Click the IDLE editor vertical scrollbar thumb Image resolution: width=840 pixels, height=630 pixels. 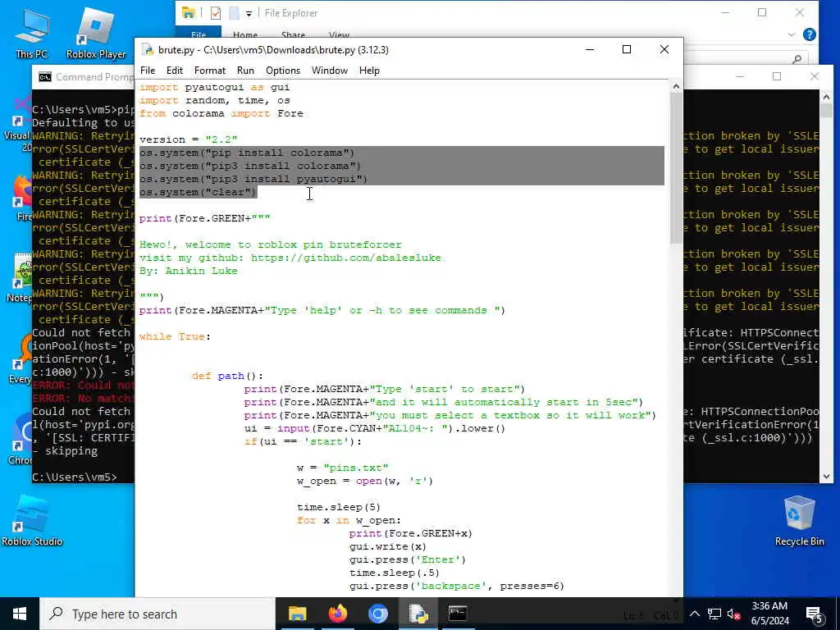click(x=676, y=168)
